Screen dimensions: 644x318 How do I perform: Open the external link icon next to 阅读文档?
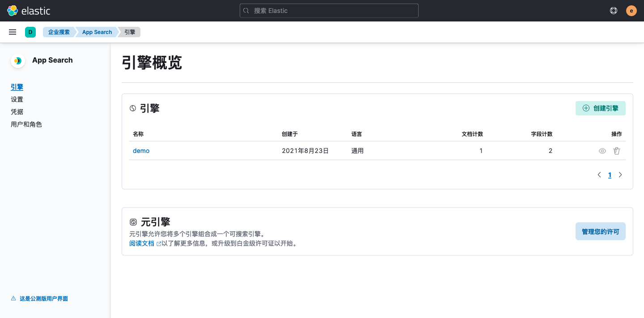tap(159, 243)
